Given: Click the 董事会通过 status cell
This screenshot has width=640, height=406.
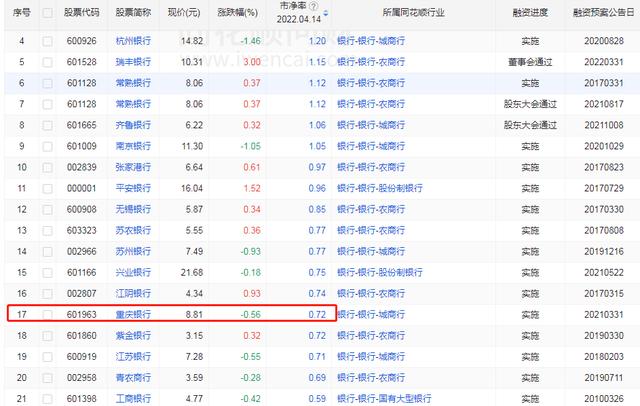Looking at the screenshot, I should click(x=530, y=62).
